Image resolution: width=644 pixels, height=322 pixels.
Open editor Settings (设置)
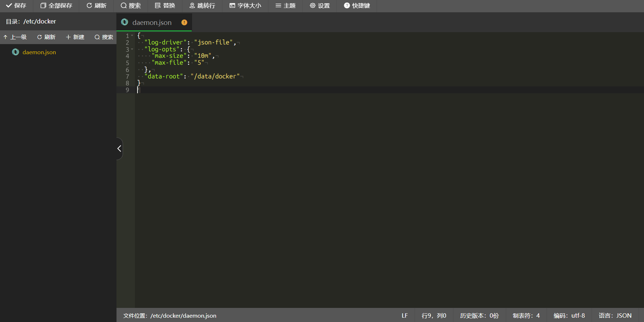coord(320,6)
